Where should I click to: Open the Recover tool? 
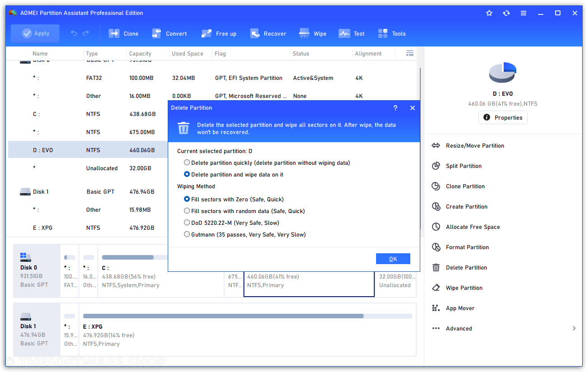268,33
